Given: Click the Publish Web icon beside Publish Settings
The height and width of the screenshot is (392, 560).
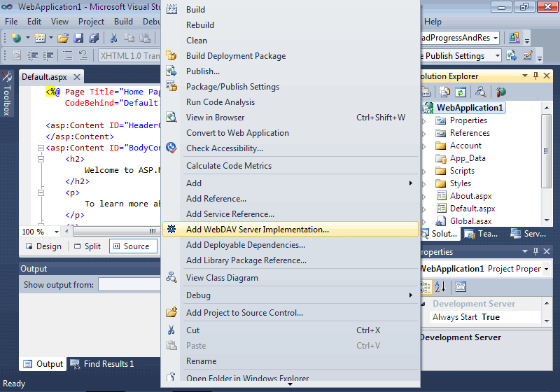Looking at the screenshot, I should point(512,55).
